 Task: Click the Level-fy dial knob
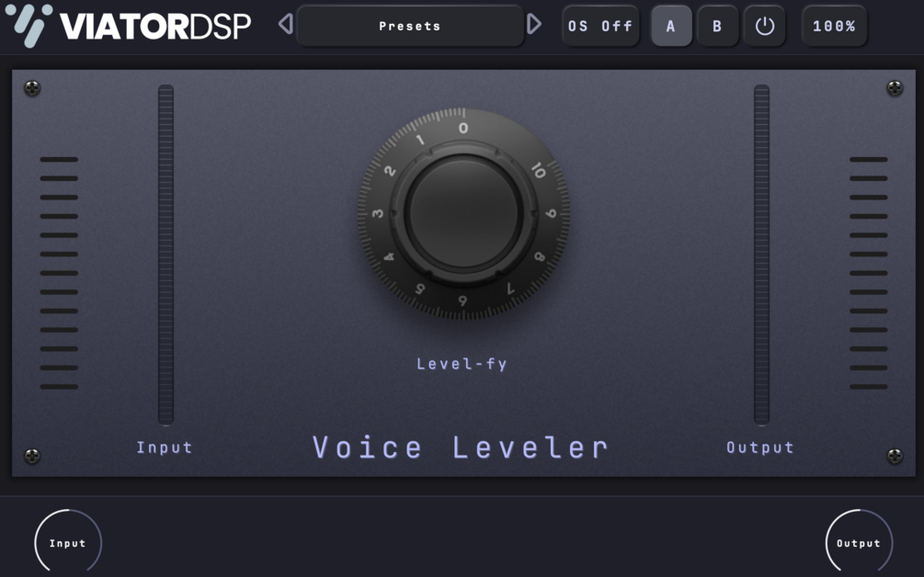click(463, 213)
